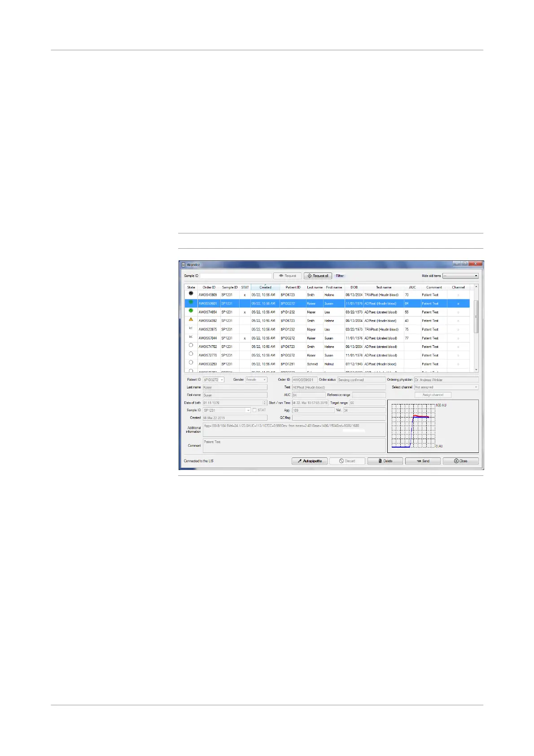Click the Assign channel button
The image size is (534, 756).
(x=433, y=395)
